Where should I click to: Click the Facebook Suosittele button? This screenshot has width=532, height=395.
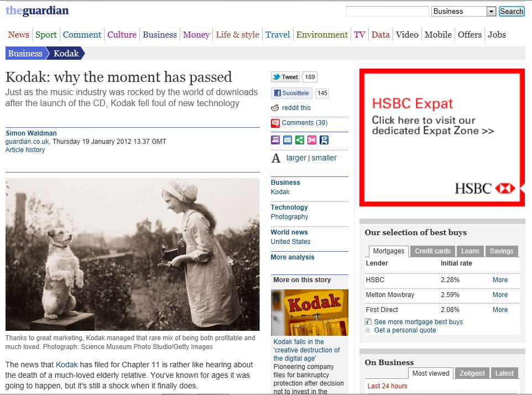click(291, 93)
